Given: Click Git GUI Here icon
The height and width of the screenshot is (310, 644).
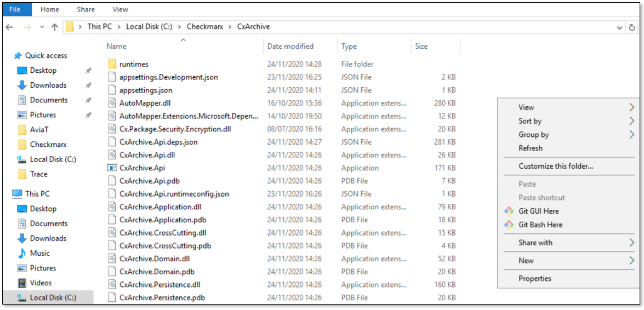Looking at the screenshot, I should [509, 211].
